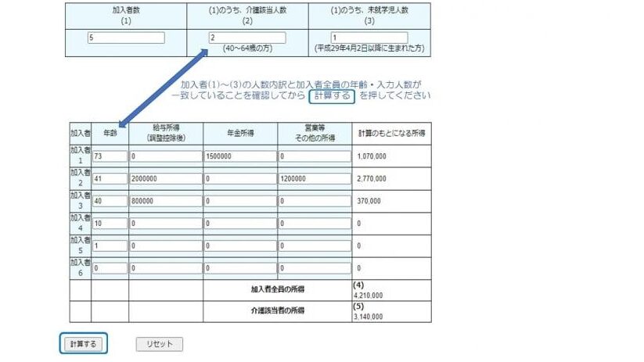This screenshot has height=362, width=644.
Task: Click age field for 加入者1 showing 73
Action: [110, 156]
